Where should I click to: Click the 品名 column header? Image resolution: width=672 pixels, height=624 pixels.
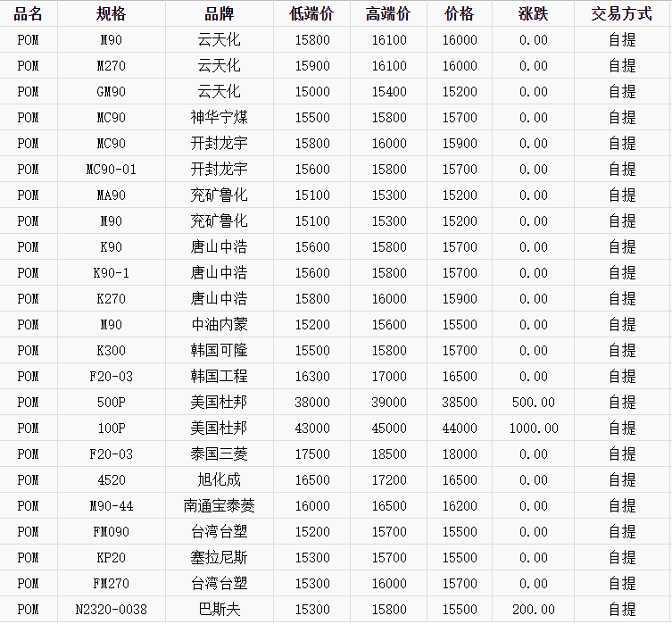(28, 14)
